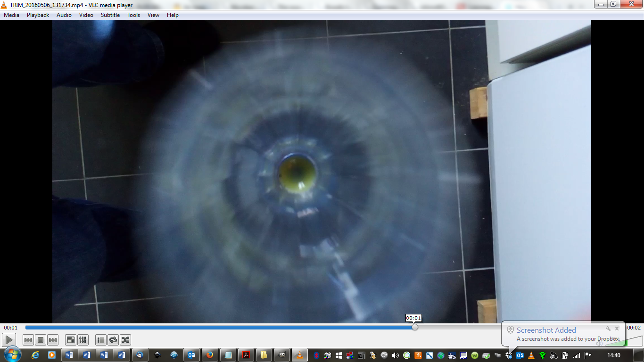Toggle fullscreen video mode
Screen dimensions: 644x362
click(70, 340)
